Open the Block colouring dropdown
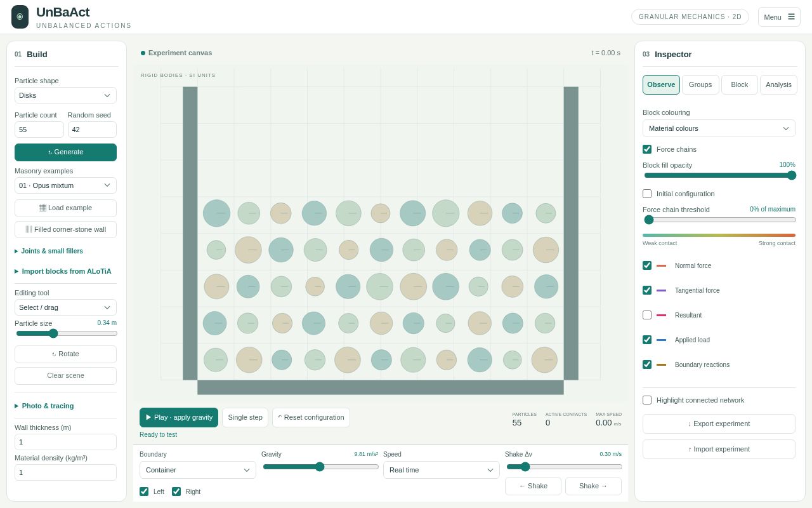The width and height of the screenshot is (812, 508). 719,128
